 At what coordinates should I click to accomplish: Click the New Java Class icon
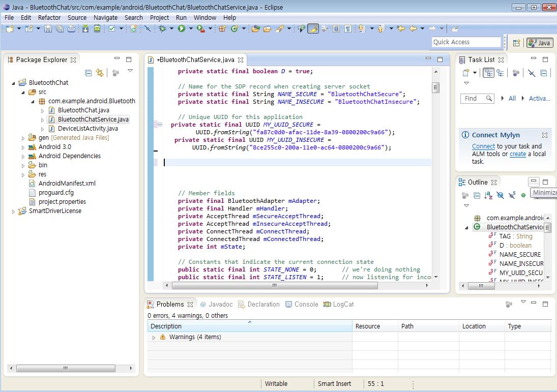point(234,29)
